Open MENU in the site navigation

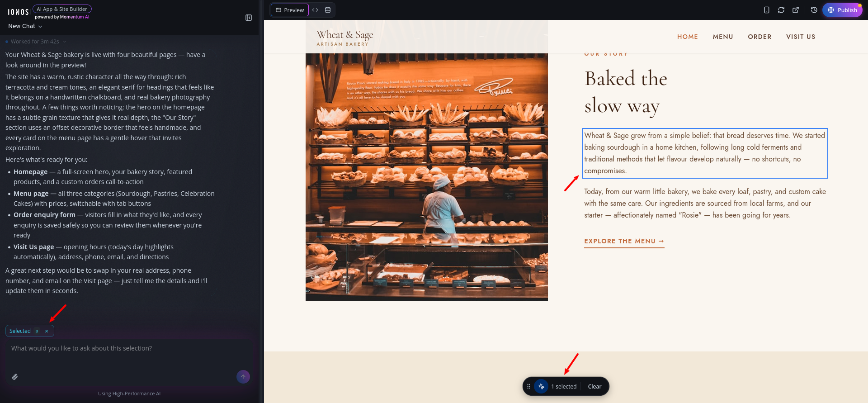pos(723,37)
